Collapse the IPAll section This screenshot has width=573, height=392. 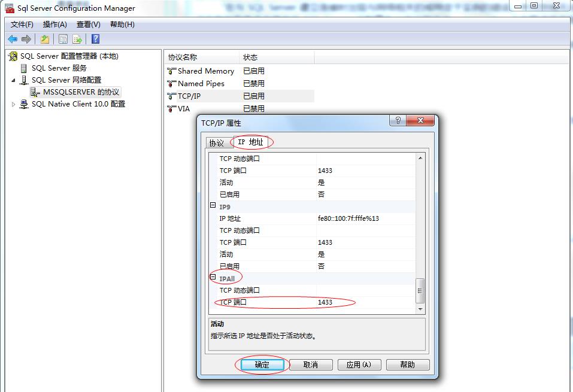click(x=214, y=276)
